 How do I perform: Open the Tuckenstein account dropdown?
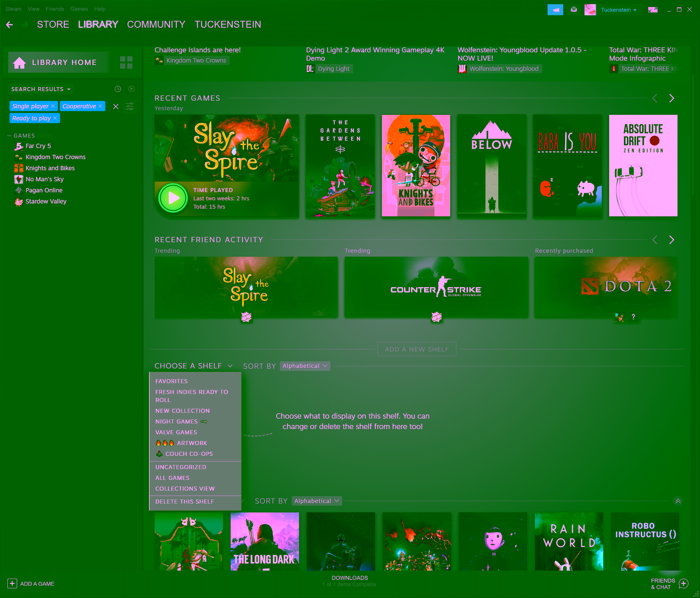(x=619, y=10)
